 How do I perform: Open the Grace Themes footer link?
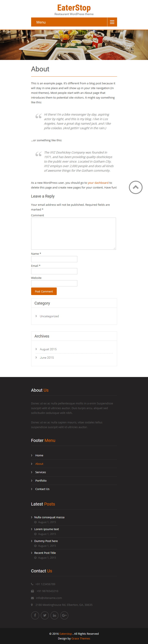[81, 638]
